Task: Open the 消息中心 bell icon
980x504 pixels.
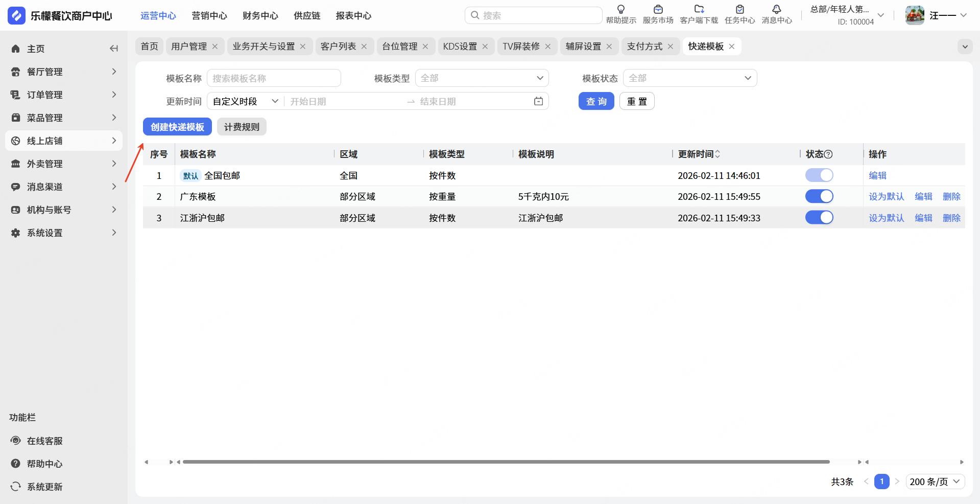Action: click(x=777, y=9)
